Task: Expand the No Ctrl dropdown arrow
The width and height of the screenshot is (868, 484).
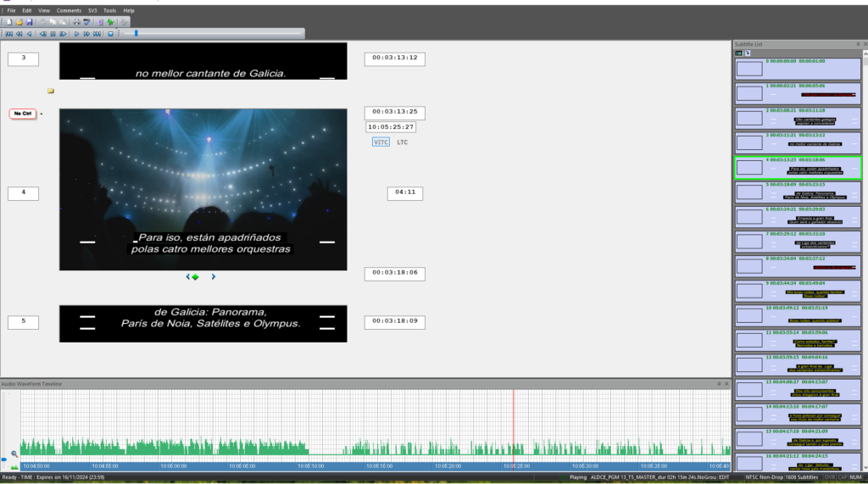Action: click(x=42, y=114)
